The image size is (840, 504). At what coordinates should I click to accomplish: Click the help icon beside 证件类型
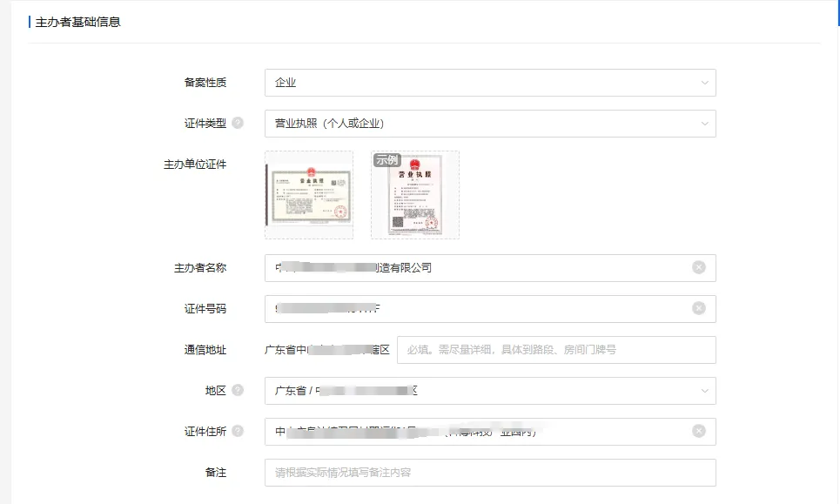tap(238, 124)
